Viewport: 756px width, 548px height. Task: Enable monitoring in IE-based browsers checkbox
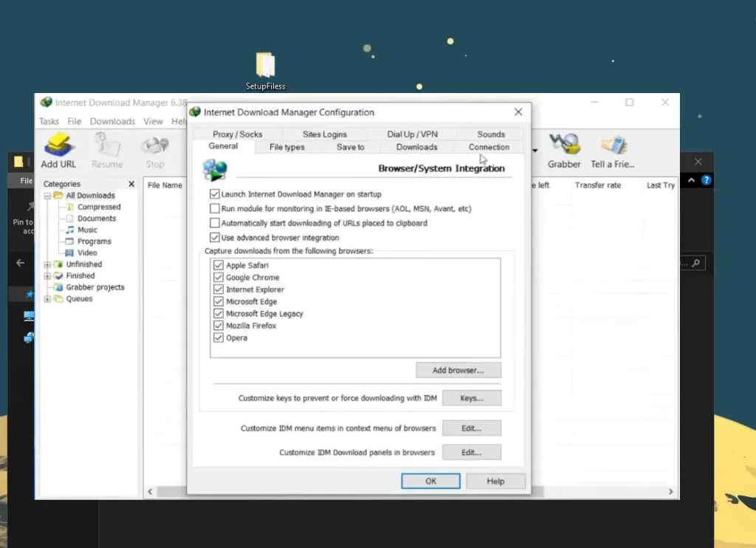215,208
